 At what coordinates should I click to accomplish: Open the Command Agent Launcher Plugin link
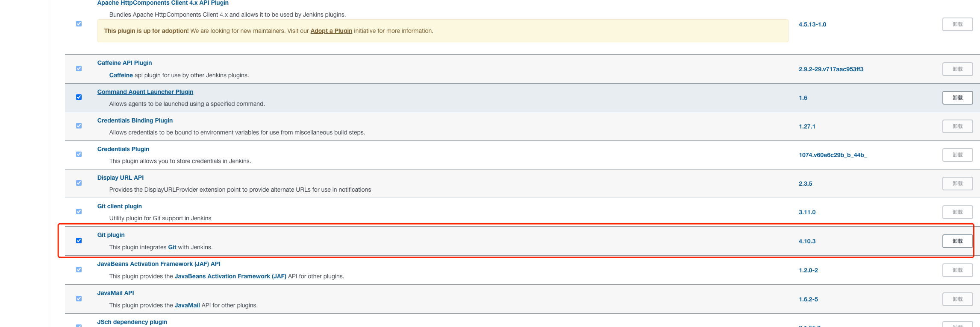(x=145, y=92)
